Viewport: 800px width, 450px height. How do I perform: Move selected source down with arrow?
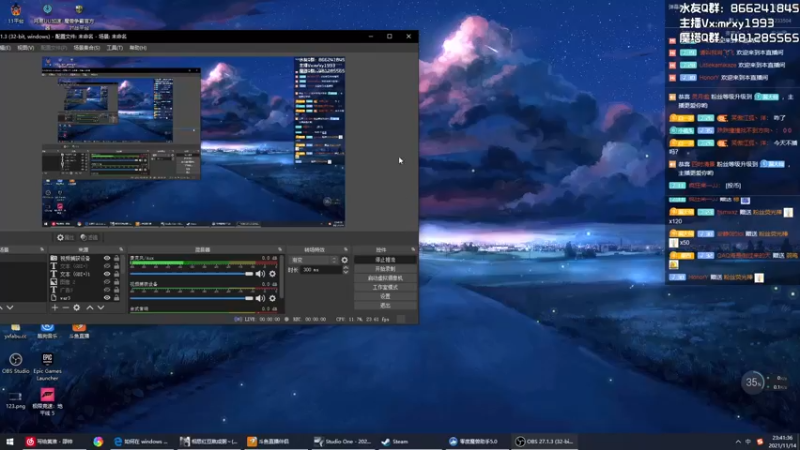(101, 308)
